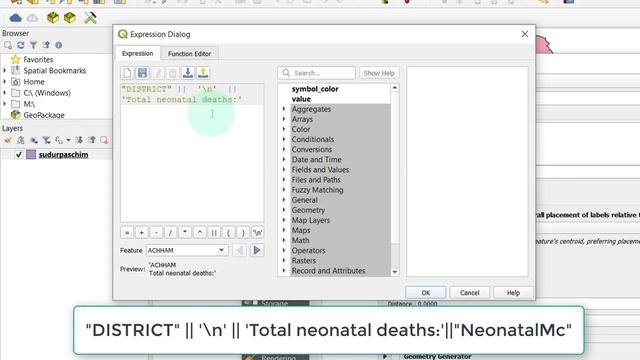The image size is (640, 360).
Task: Select the symbol_color variable entry
Action: coord(315,89)
